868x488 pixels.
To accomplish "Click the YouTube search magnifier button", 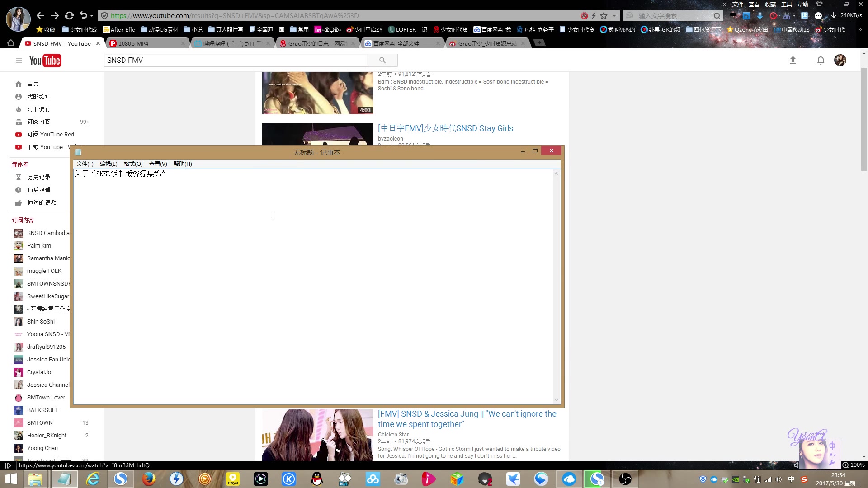I will [x=382, y=60].
